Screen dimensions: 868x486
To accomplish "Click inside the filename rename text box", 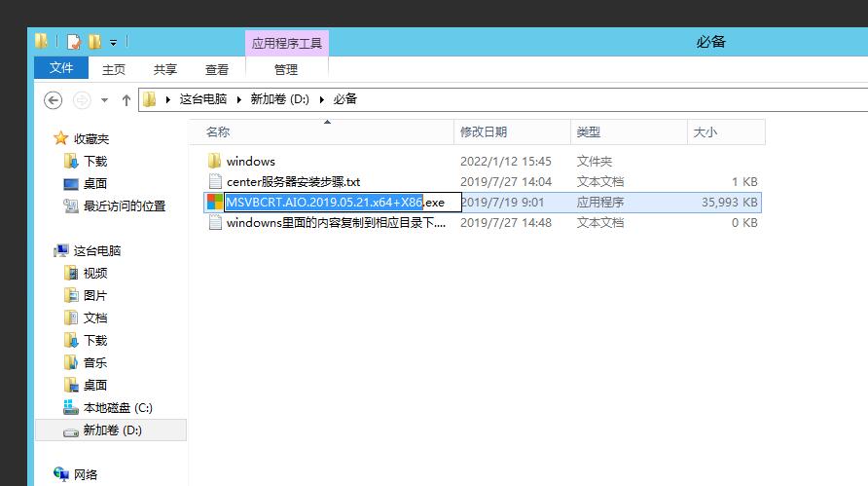I will pyautogui.click(x=440, y=203).
